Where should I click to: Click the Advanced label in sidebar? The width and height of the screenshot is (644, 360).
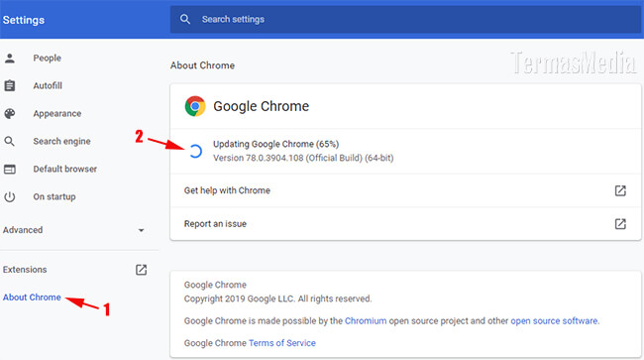click(23, 230)
